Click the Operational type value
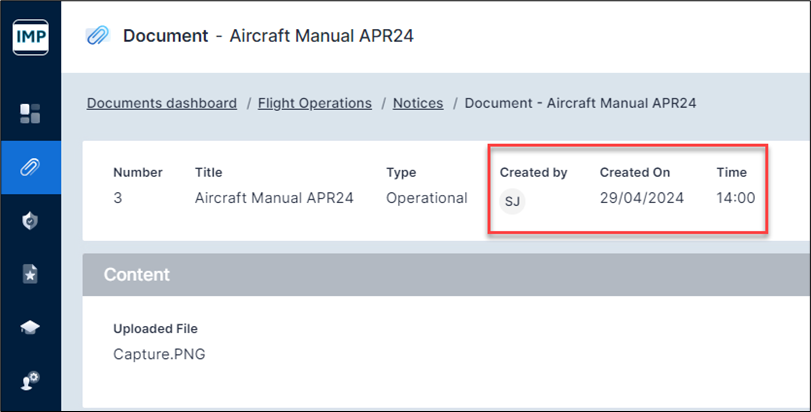811x412 pixels. (x=426, y=198)
